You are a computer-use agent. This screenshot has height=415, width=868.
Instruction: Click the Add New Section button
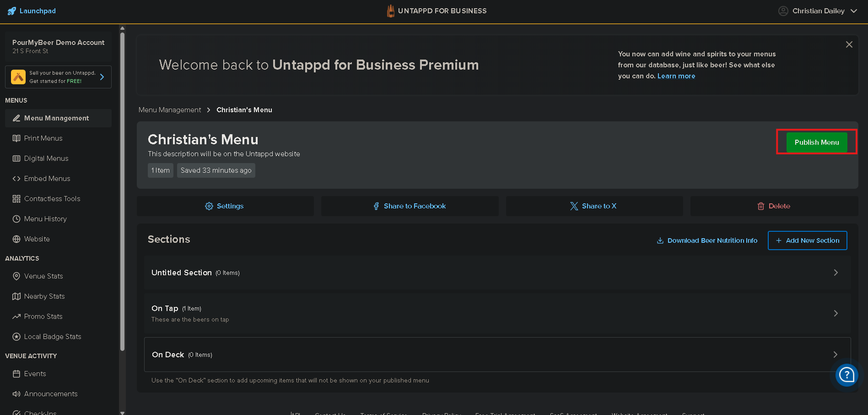pyautogui.click(x=807, y=240)
